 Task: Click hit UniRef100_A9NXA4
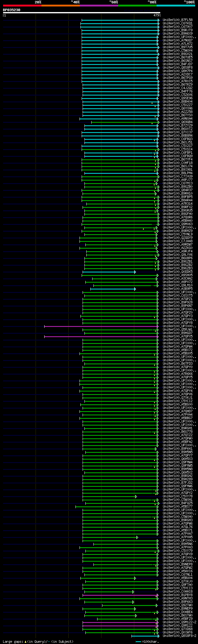pos(178,119)
